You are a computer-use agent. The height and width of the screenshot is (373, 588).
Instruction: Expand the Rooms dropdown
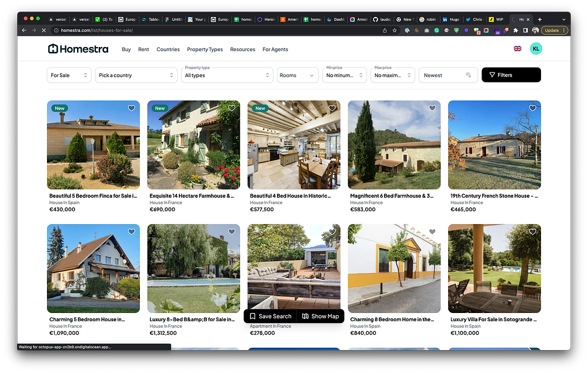click(x=298, y=75)
